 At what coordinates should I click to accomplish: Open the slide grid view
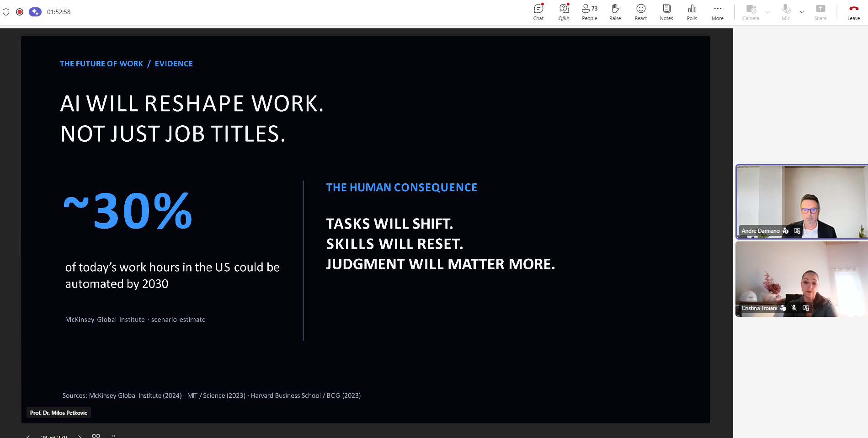96,436
